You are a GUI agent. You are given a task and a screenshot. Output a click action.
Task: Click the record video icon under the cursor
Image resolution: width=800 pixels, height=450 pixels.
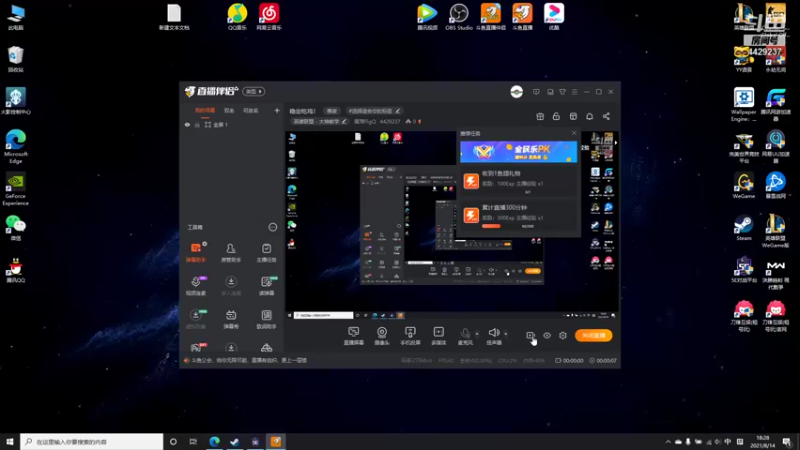(531, 335)
